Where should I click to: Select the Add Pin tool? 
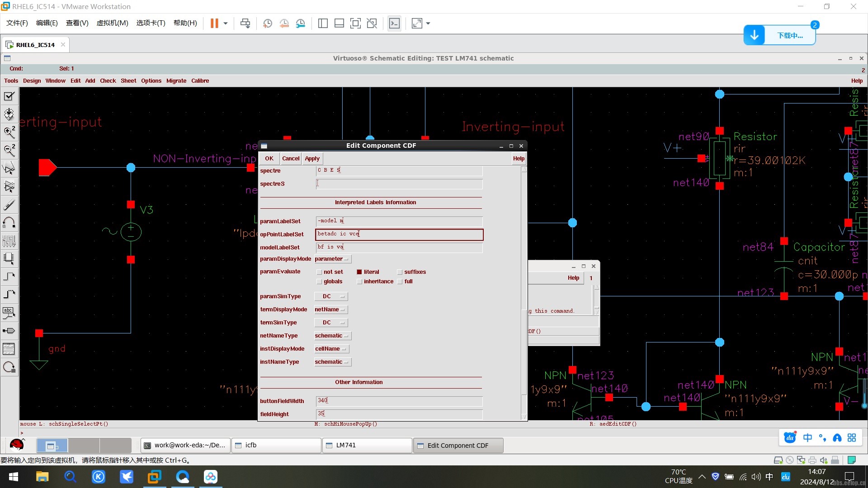pyautogui.click(x=9, y=331)
